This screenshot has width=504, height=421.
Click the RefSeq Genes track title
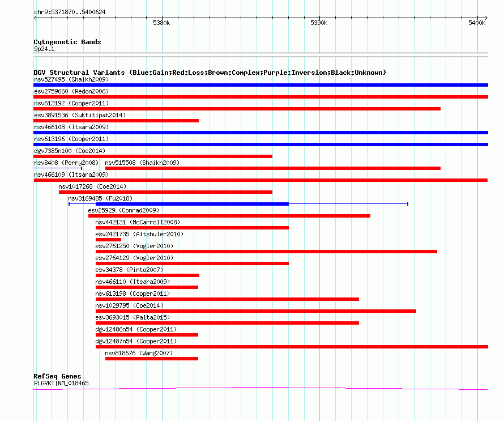pos(58,376)
